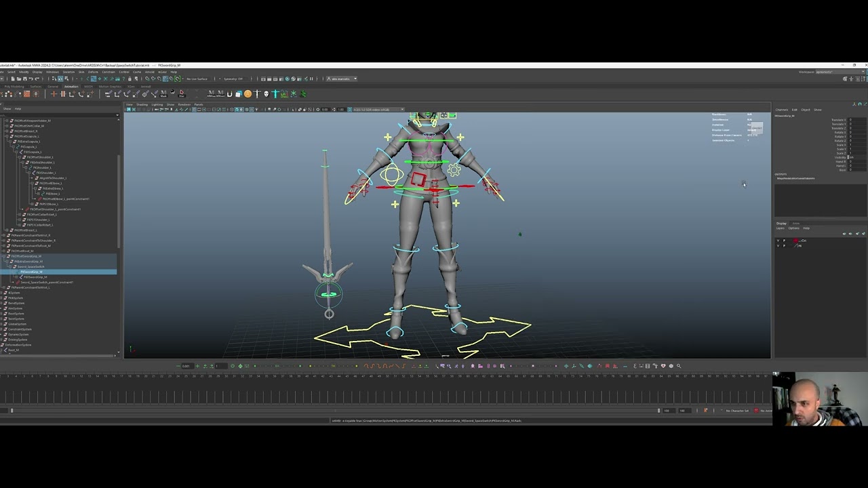Open the viewport Shading menu
Screen dimensions: 868x488
coord(142,104)
